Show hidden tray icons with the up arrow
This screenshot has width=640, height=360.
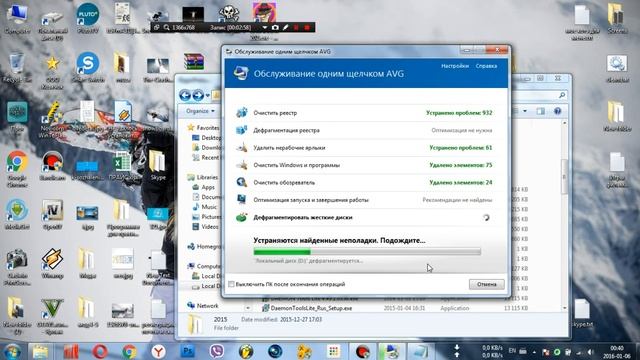coord(534,352)
